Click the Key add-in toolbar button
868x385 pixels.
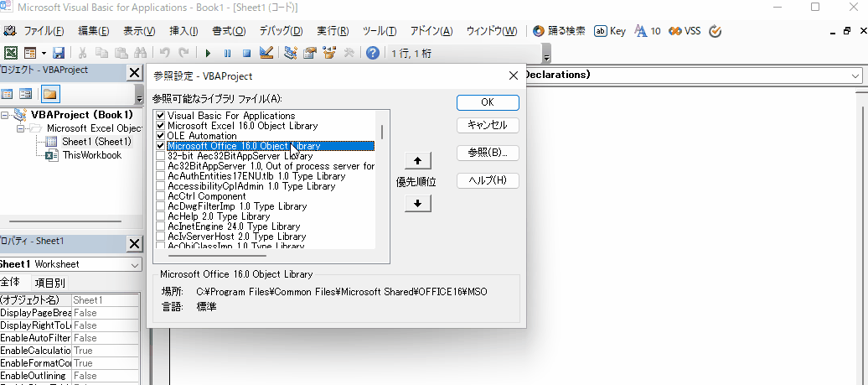[610, 31]
